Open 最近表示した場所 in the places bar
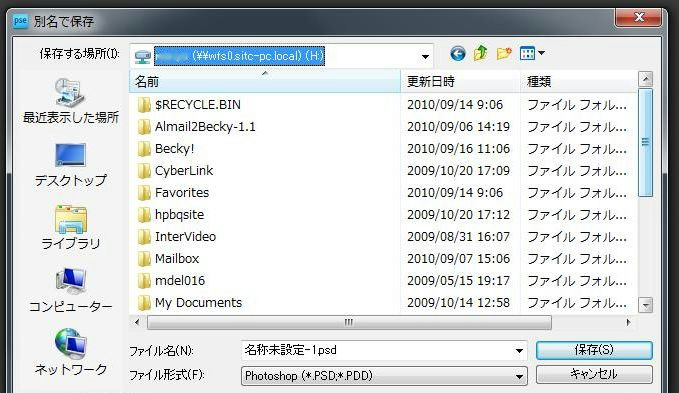The height and width of the screenshot is (393, 679). click(71, 102)
